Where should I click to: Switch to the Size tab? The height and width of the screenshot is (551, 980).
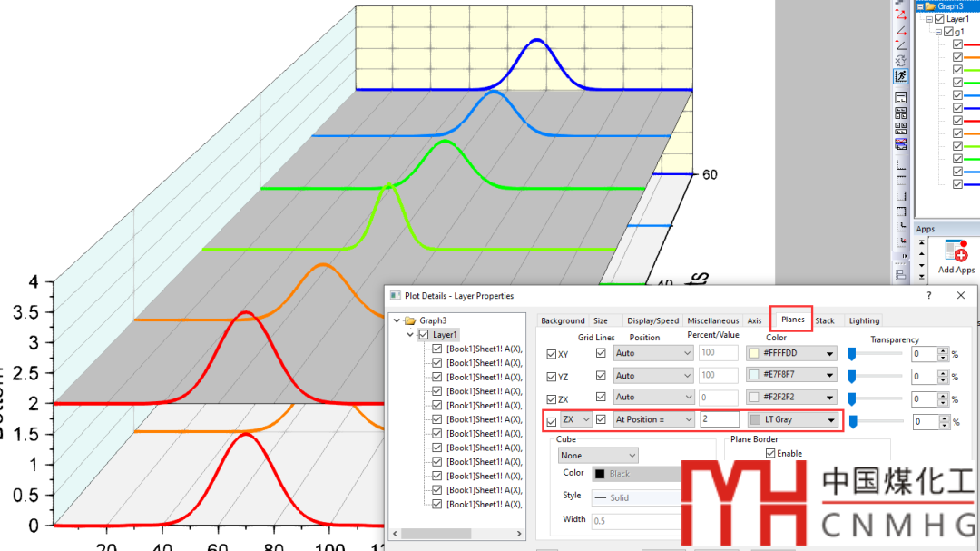point(601,320)
